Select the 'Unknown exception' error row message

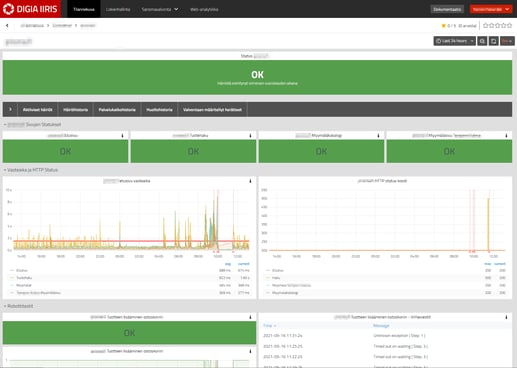coord(399,335)
